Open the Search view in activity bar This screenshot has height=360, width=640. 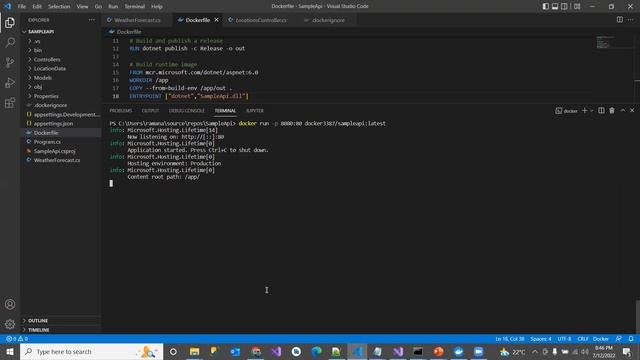[10, 42]
